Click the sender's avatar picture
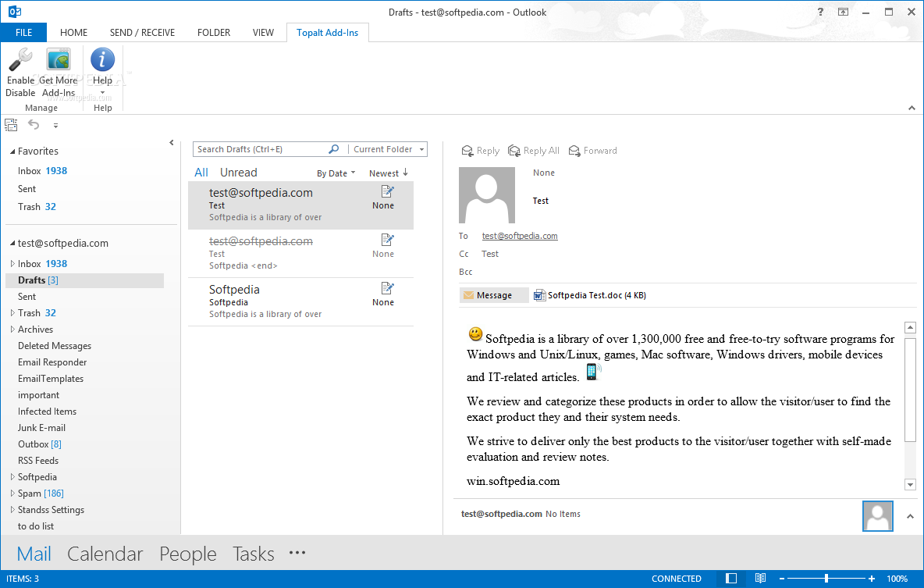 (487, 194)
